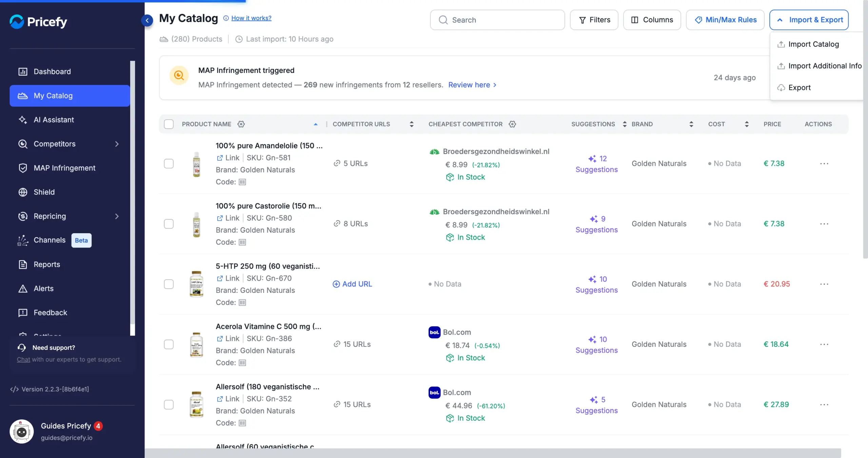
Task: Expand the Competitors sidebar submenu
Action: [117, 144]
